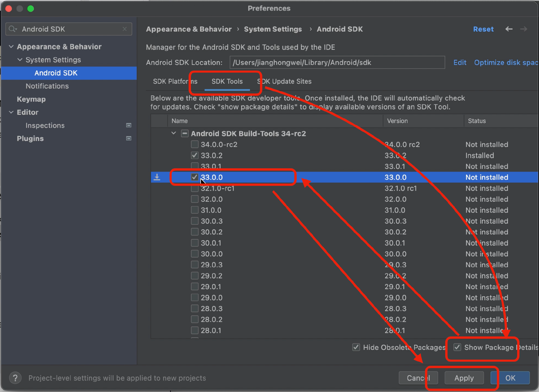Uncheck the 33.0.0 build tools box
The height and width of the screenshot is (392, 539).
tap(195, 177)
